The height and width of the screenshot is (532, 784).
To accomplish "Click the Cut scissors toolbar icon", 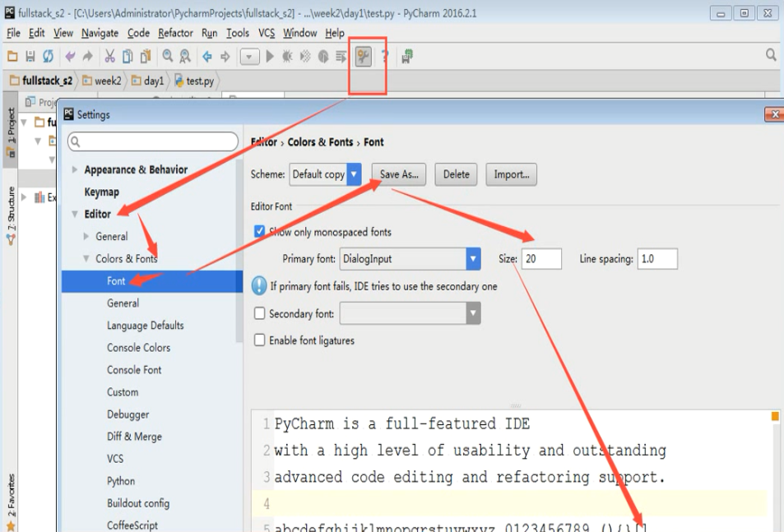I will pyautogui.click(x=110, y=57).
